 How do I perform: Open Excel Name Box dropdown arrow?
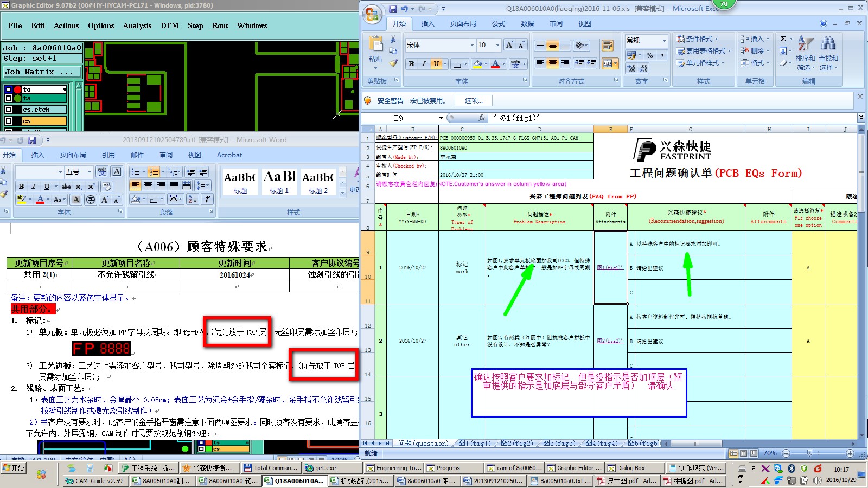pos(441,118)
